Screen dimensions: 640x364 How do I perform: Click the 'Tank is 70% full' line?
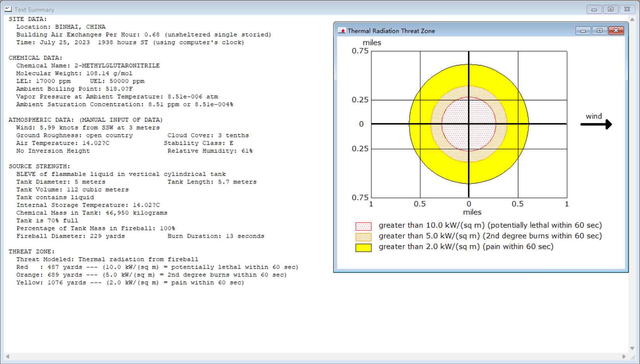click(x=47, y=221)
